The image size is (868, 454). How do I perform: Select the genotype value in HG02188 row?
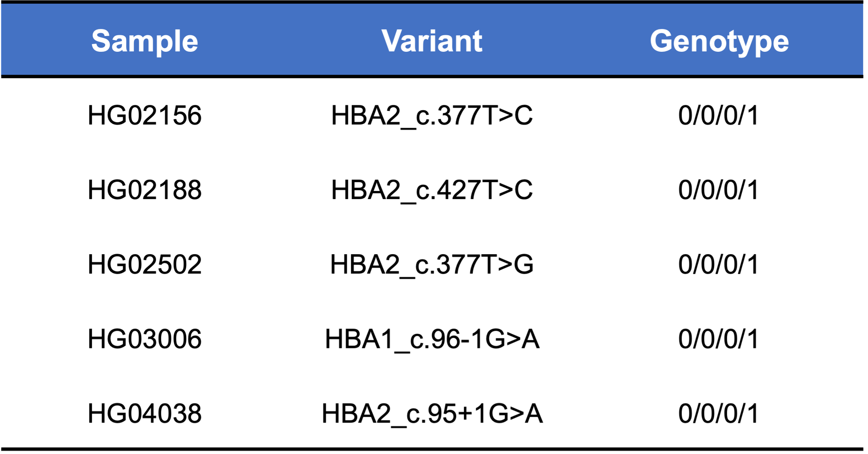(x=718, y=190)
